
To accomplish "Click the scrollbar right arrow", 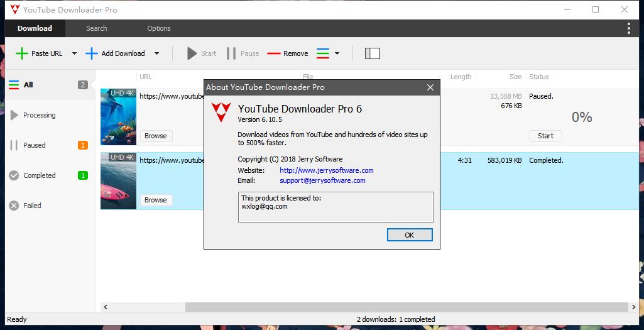I will pyautogui.click(x=634, y=307).
